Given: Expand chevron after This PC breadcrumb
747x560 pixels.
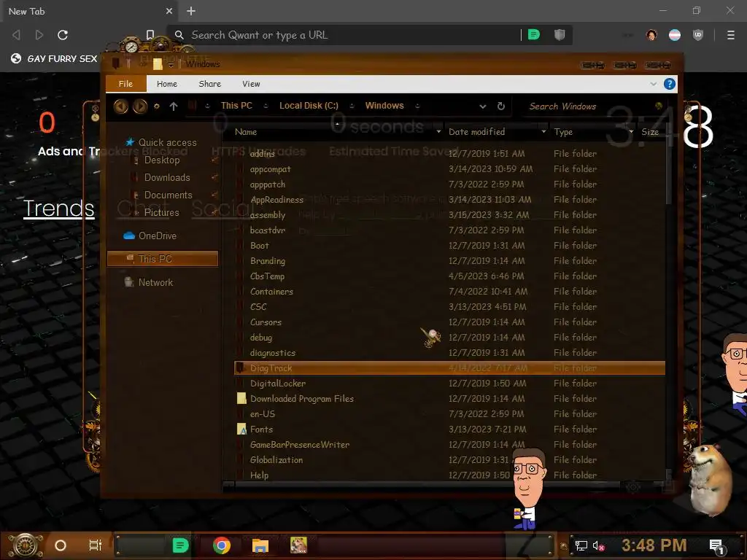Looking at the screenshot, I should coord(266,106).
